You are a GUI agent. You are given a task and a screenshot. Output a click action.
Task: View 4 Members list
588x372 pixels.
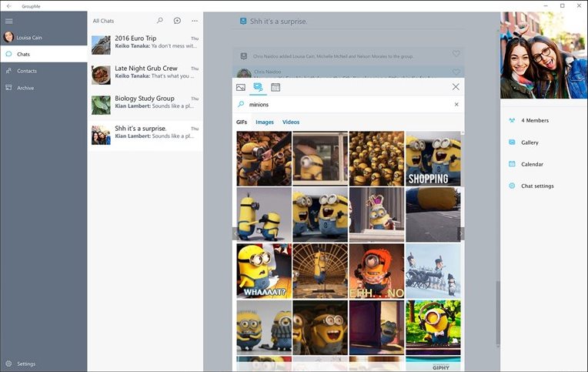click(x=535, y=120)
